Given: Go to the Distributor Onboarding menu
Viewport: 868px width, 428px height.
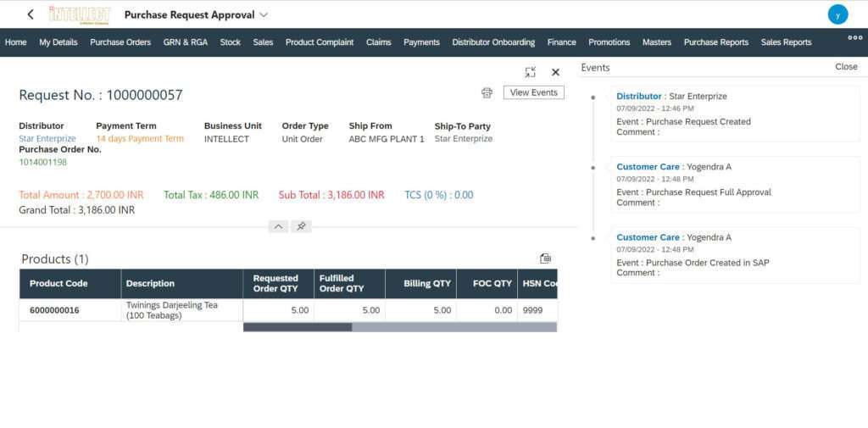Looking at the screenshot, I should pyautogui.click(x=493, y=42).
